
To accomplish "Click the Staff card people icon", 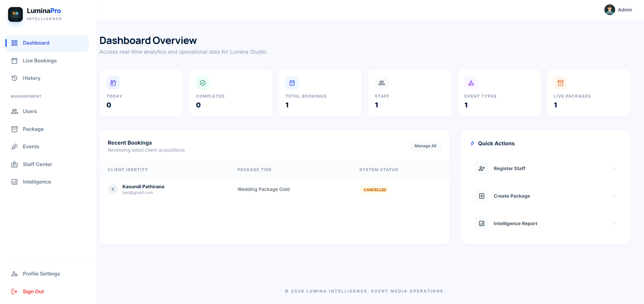I will pos(382,83).
